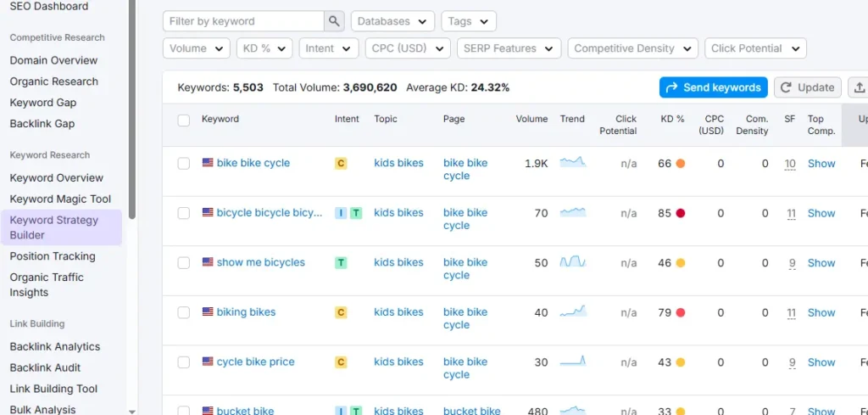
Task: Open the SERP Features filter dropdown
Action: point(509,48)
